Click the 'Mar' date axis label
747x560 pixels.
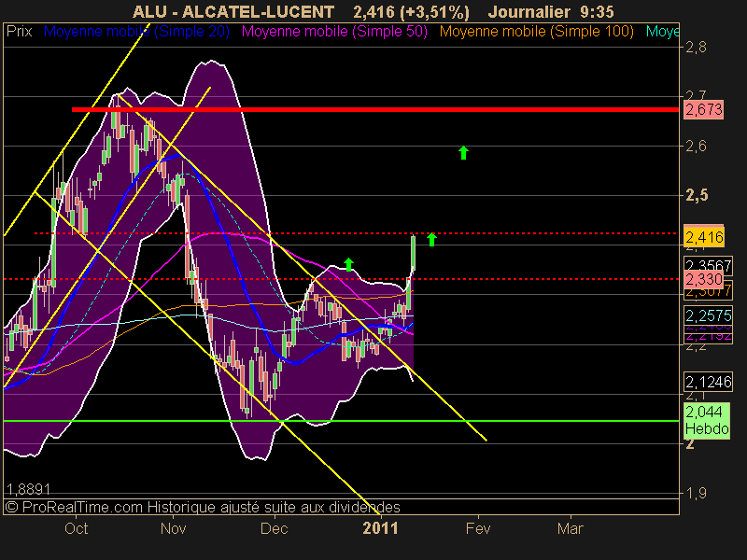click(x=571, y=528)
